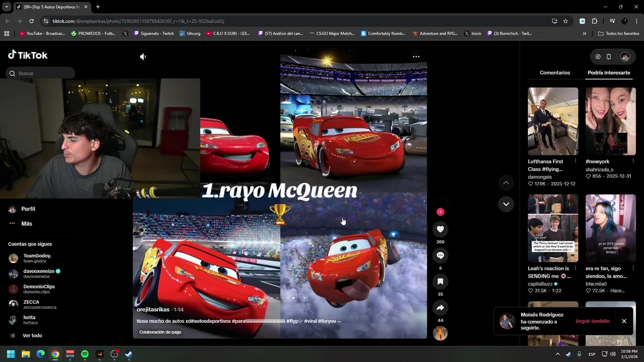Click the Buscar search field
The width and height of the screenshot is (644, 362).
point(41,73)
